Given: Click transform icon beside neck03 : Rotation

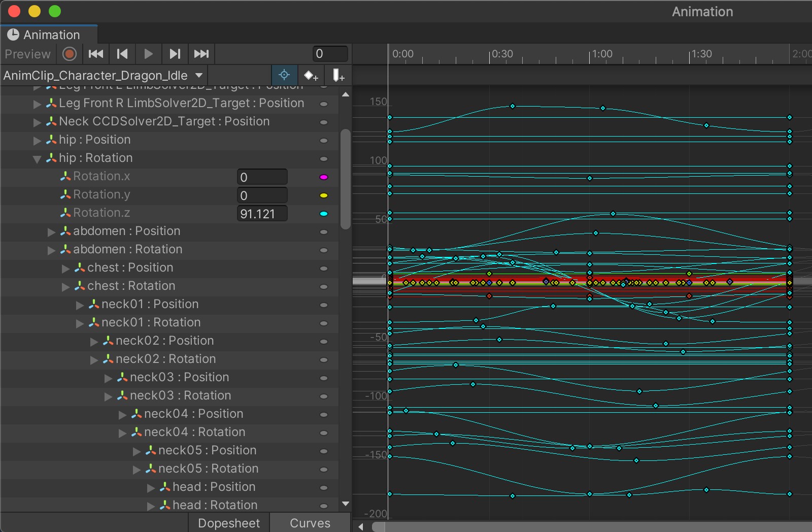Looking at the screenshot, I should click(x=122, y=395).
